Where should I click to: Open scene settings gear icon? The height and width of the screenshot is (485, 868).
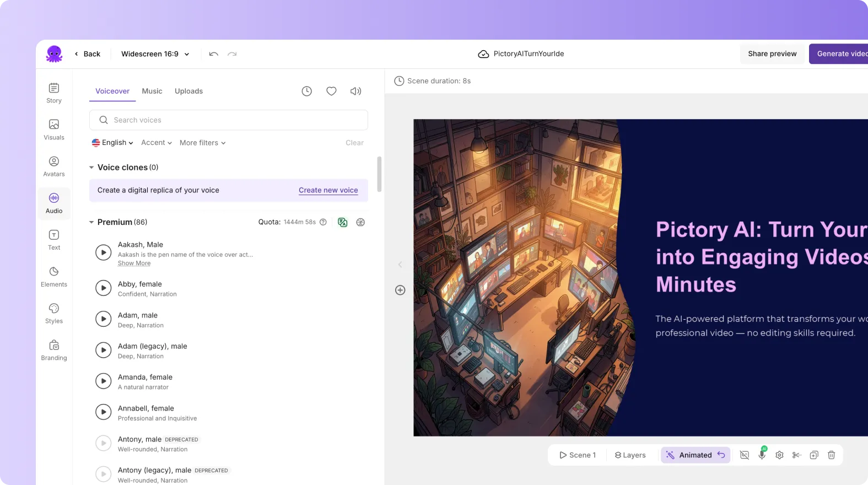click(x=779, y=455)
